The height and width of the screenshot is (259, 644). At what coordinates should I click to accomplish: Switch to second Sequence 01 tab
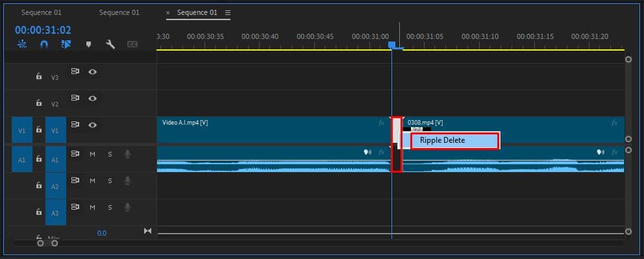click(119, 13)
